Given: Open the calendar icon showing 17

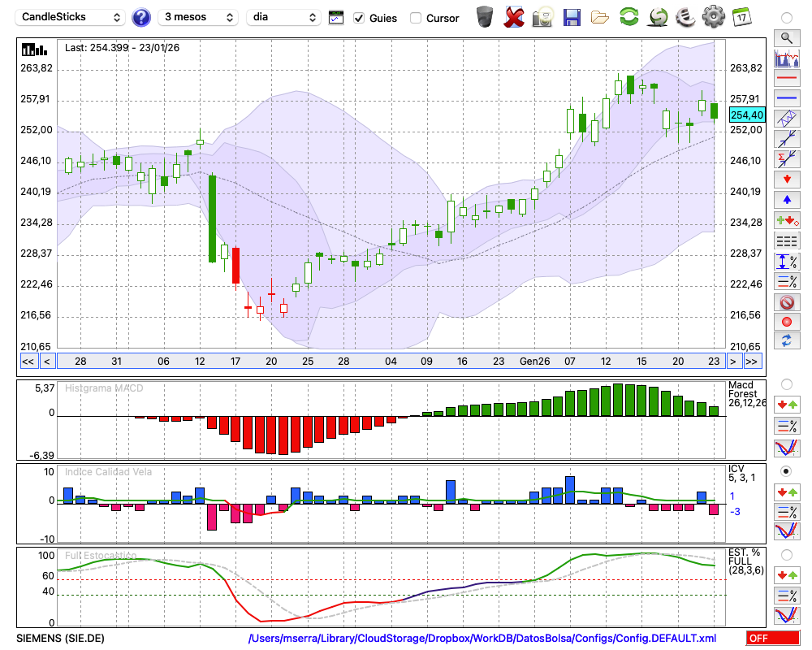Looking at the screenshot, I should [741, 17].
